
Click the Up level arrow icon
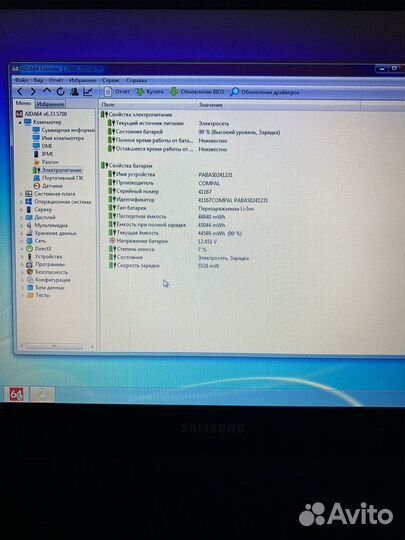click(x=47, y=91)
